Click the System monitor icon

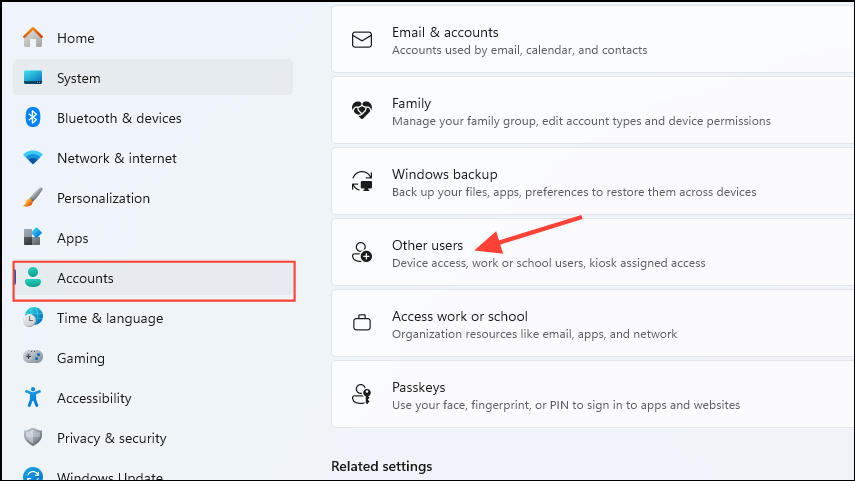coord(33,77)
